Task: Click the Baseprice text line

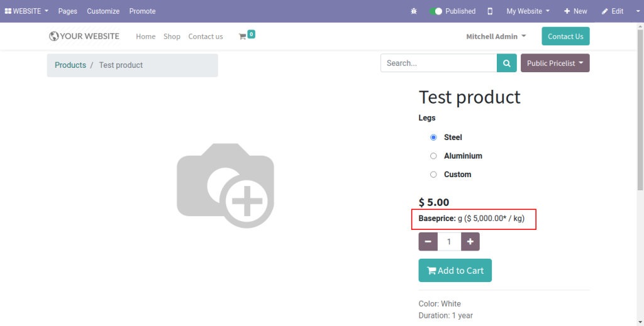Action: (472, 219)
